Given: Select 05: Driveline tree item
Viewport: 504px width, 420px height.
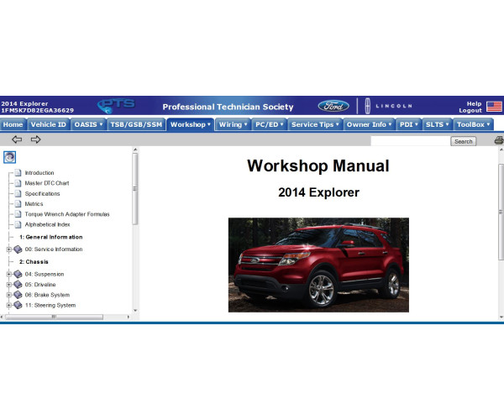Looking at the screenshot, I should 40,285.
